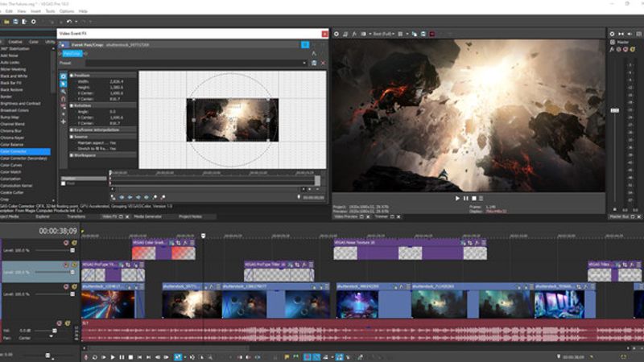Click Show Properties icon in Pan/Crop tools

click(64, 76)
